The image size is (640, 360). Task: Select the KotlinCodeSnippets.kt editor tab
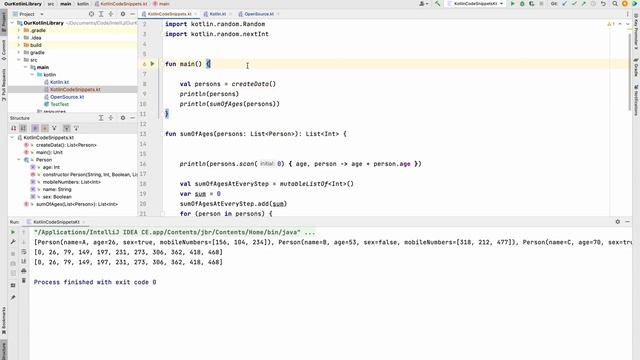click(169, 14)
